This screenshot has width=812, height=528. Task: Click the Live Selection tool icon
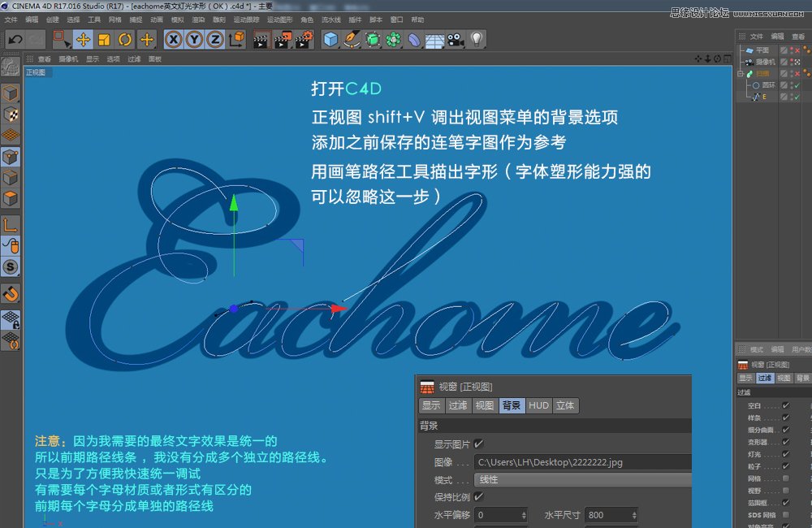pyautogui.click(x=58, y=39)
